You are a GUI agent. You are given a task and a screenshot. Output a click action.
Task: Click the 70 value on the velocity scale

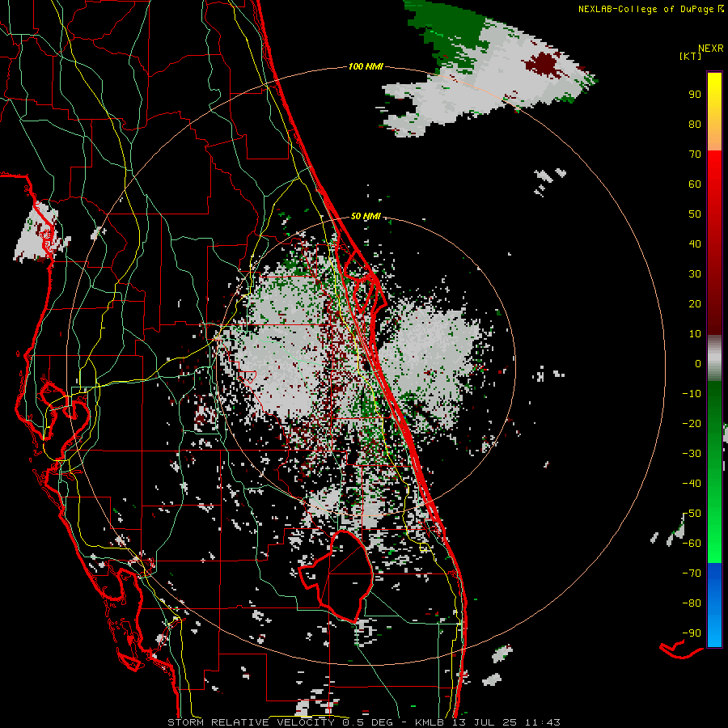[x=695, y=154]
